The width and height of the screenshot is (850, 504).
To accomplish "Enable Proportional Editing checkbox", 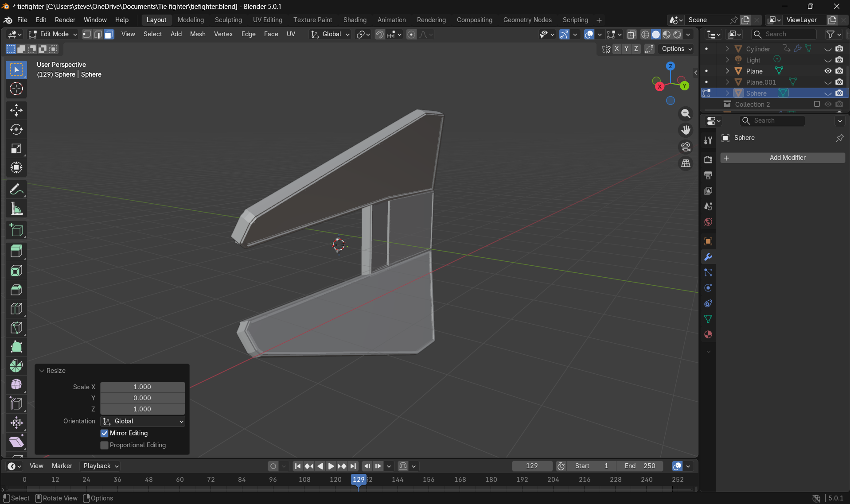I will [105, 445].
